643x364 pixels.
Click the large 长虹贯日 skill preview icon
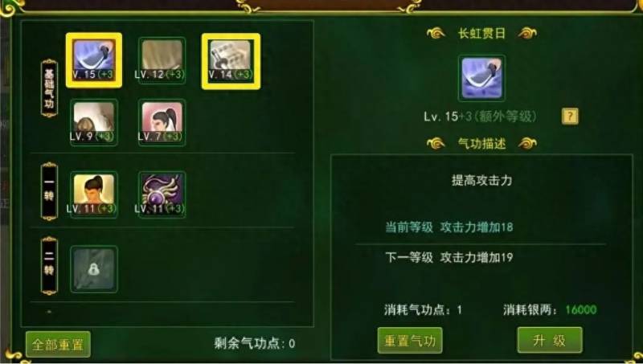pyautogui.click(x=481, y=78)
